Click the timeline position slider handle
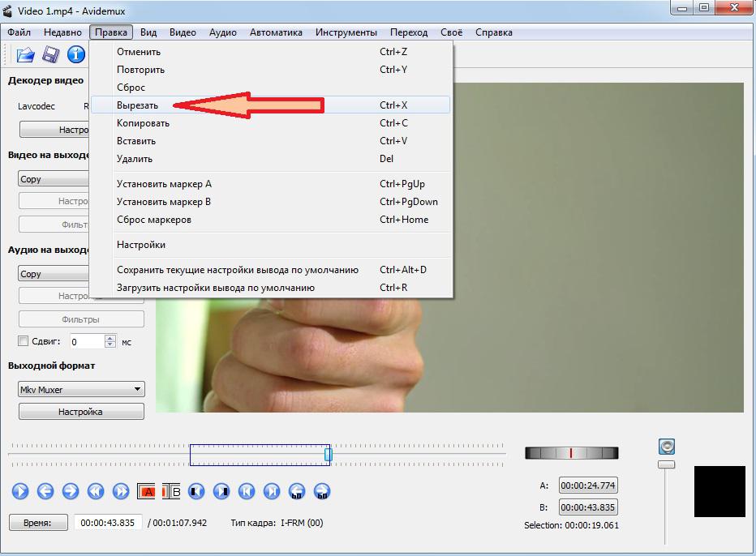Viewport: 756px width, 556px height. tap(329, 455)
